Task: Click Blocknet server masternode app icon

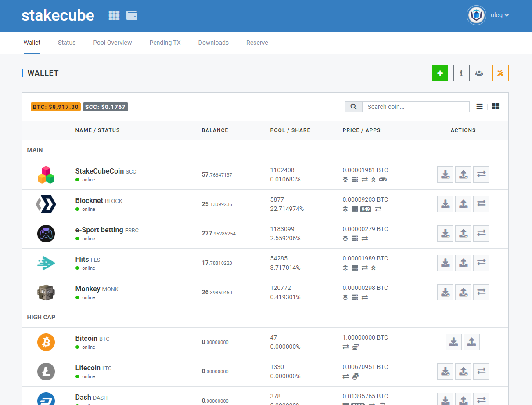Action: 355,209
